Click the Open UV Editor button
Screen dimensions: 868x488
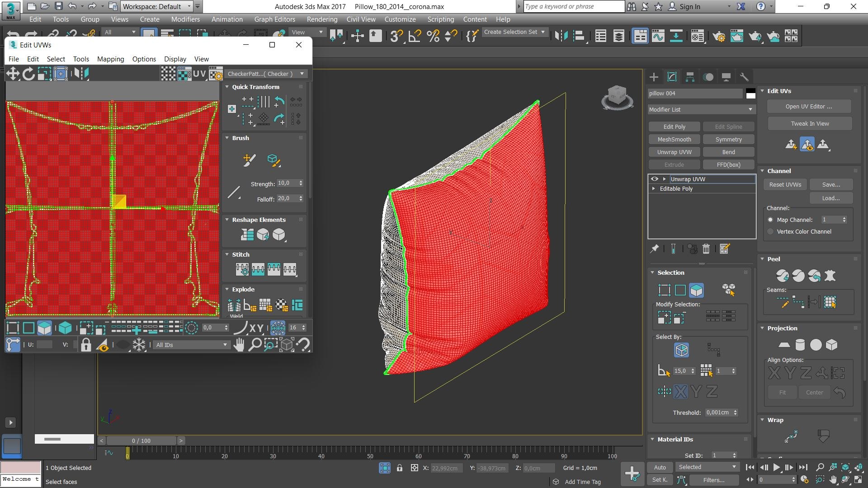tap(809, 106)
